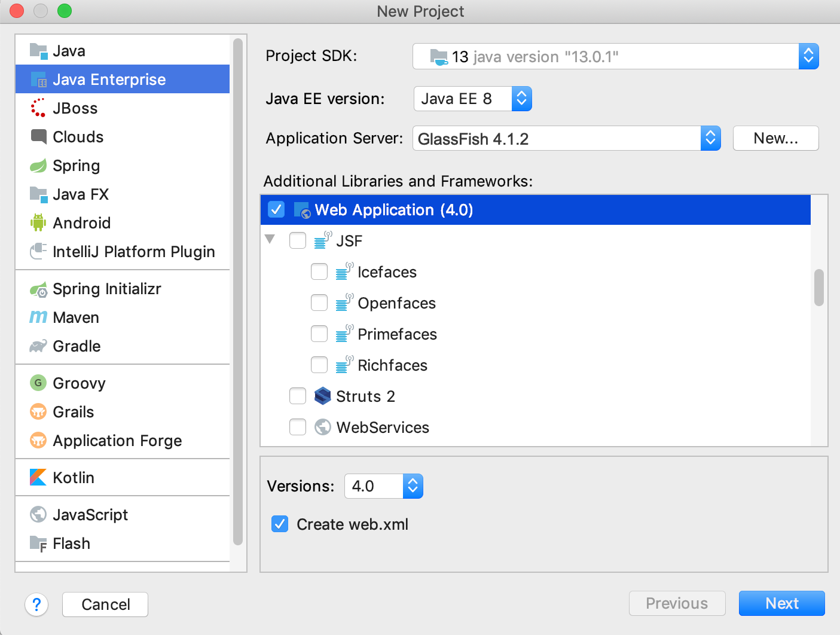The image size is (840, 635).
Task: Click the Richfaces library icon
Action: tap(345, 365)
